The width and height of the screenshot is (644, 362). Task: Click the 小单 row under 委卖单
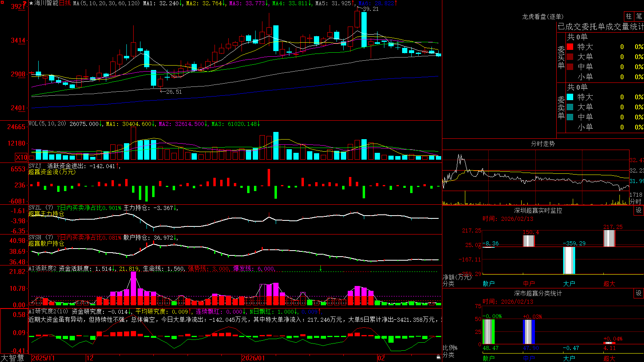point(605,127)
